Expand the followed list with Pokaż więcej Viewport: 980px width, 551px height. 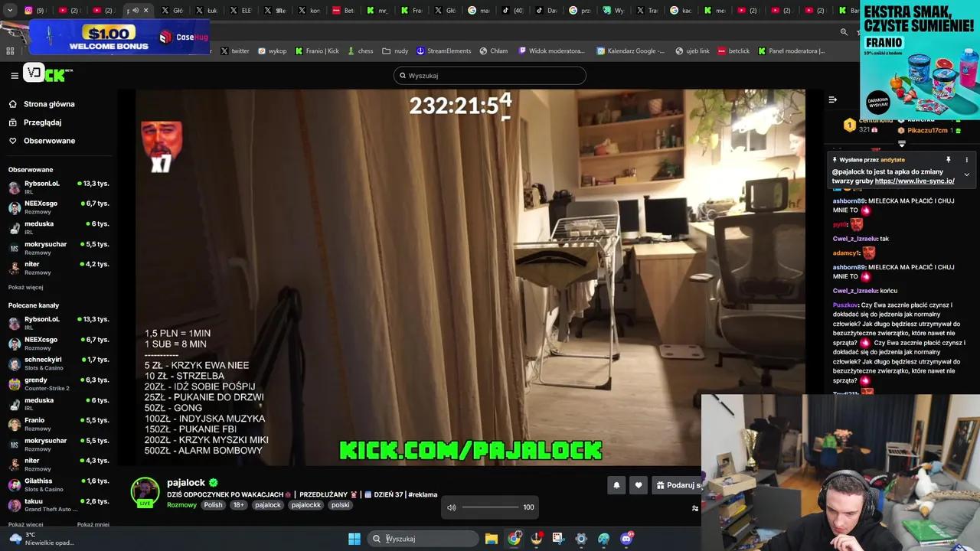(25, 287)
